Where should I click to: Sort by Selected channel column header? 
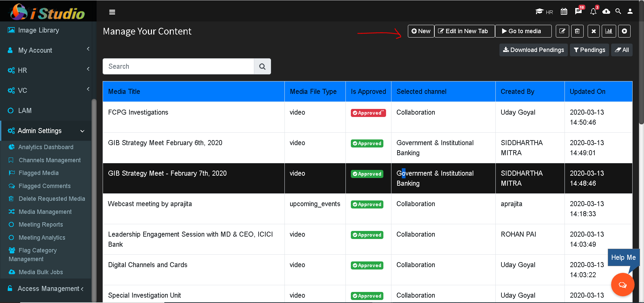click(443, 92)
